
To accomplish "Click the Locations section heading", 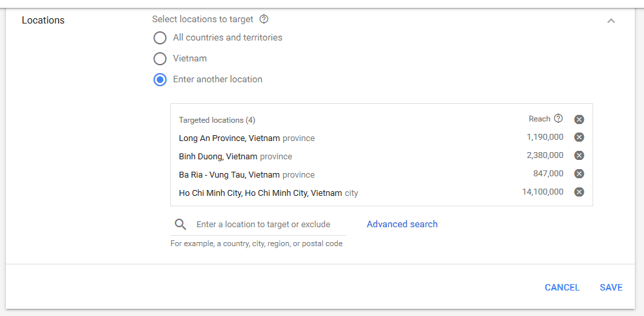I will point(43,20).
